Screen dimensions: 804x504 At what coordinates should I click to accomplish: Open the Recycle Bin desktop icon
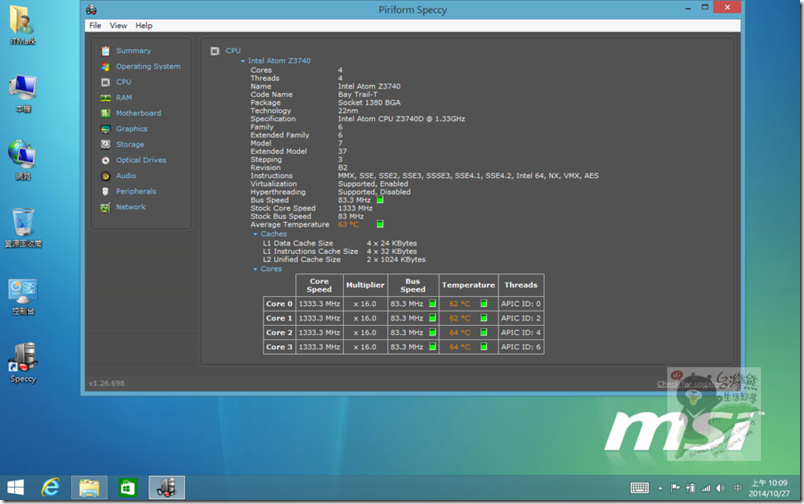pos(23,228)
